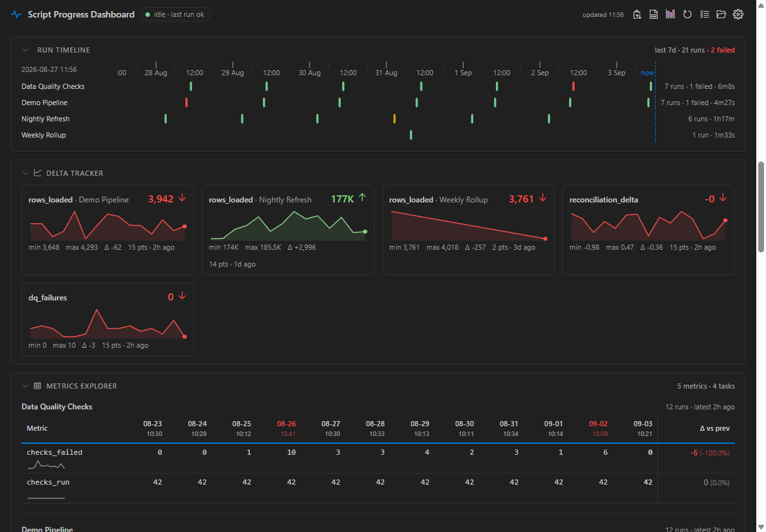Click the checks_failed value 10 under 08-26
The height and width of the screenshot is (532, 766).
[291, 452]
